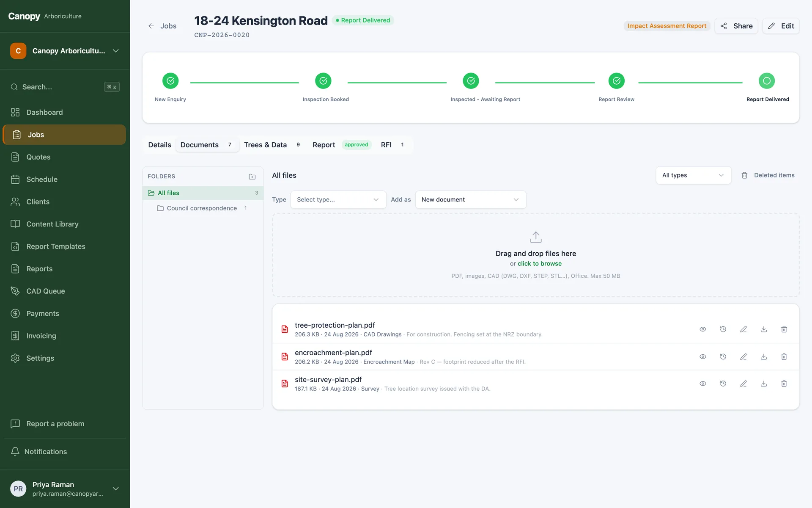Navigate to Invoicing

(64, 336)
